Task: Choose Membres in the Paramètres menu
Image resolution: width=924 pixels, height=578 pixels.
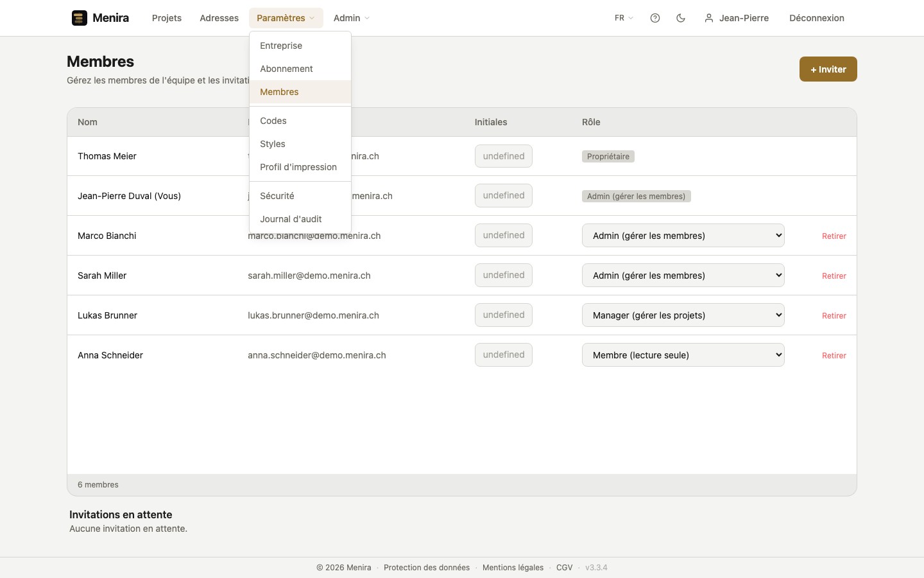Action: (x=300, y=92)
